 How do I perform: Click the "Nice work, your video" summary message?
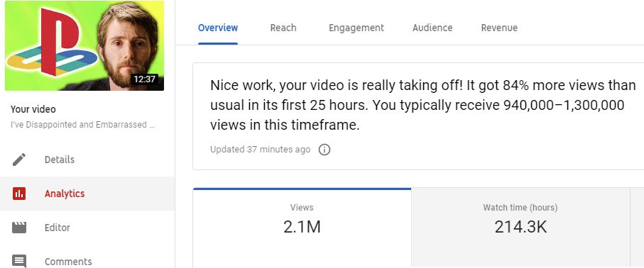click(423, 105)
